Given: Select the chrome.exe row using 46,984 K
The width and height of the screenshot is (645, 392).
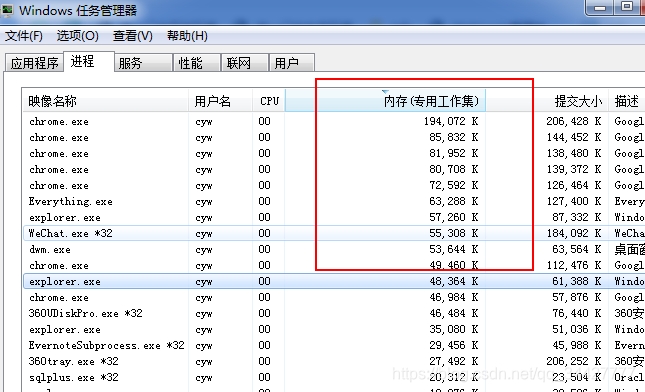Looking at the screenshot, I should [x=334, y=297].
